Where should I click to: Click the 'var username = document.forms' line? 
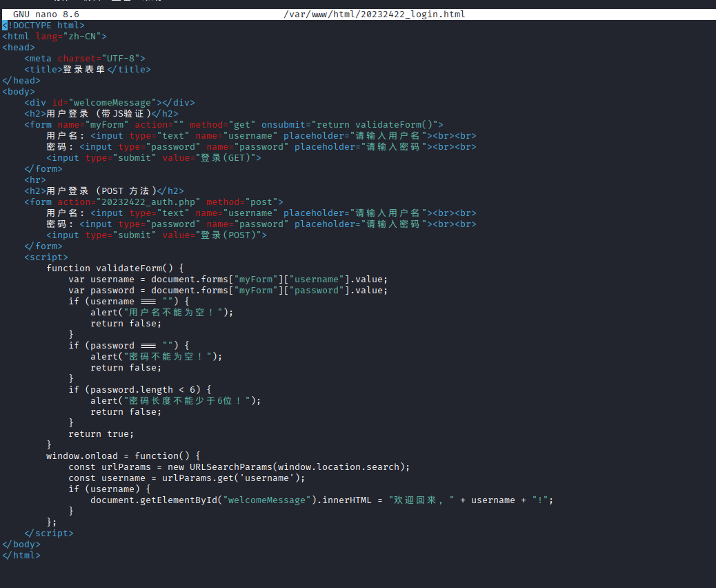coord(228,279)
